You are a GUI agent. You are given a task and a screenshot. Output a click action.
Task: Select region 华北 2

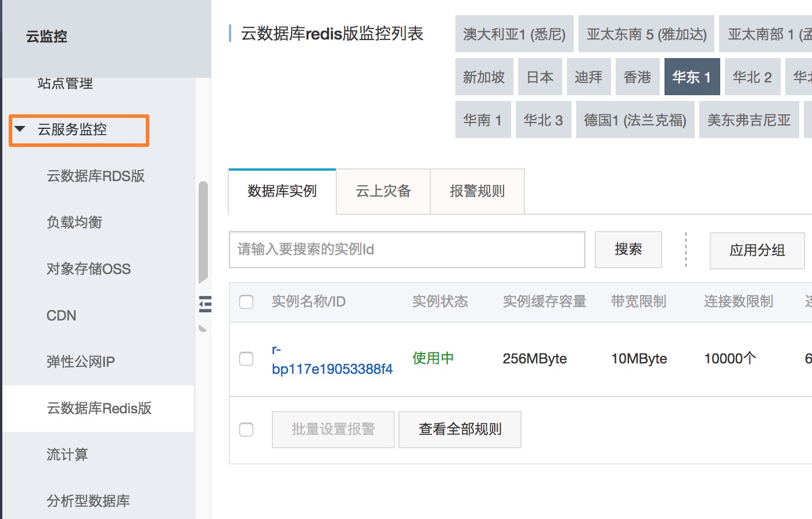(752, 77)
